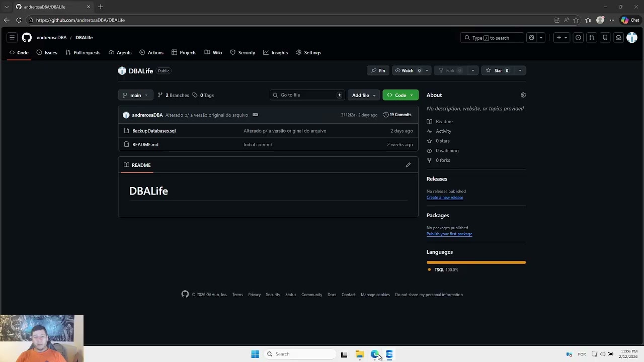The width and height of the screenshot is (644, 362).
Task: Open the Create new plus menu
Action: point(561,38)
